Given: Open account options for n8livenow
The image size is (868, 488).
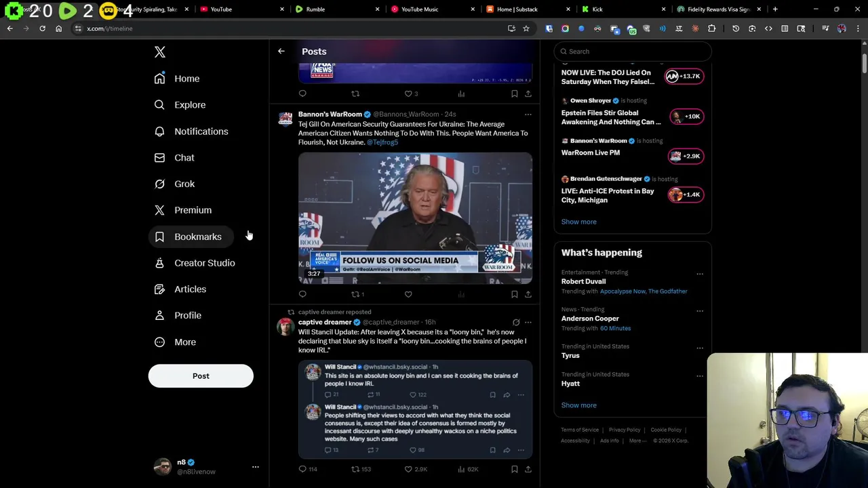Looking at the screenshot, I should coord(255,467).
